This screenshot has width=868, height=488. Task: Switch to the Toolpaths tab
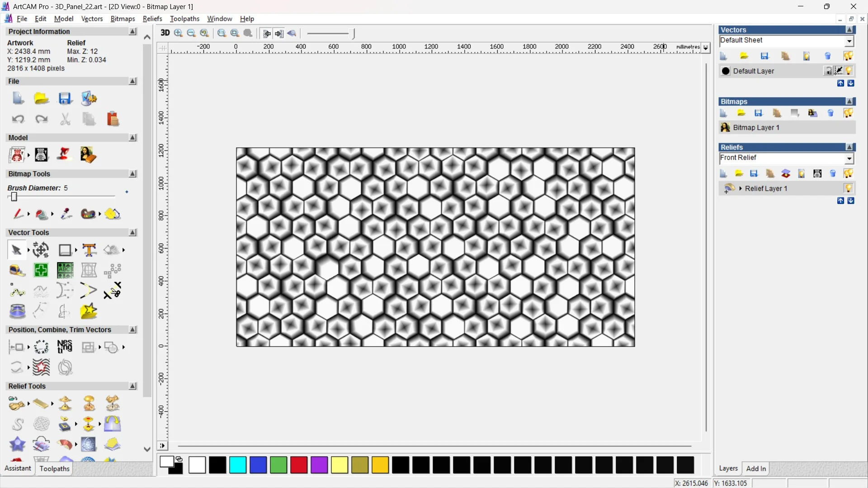click(x=54, y=469)
